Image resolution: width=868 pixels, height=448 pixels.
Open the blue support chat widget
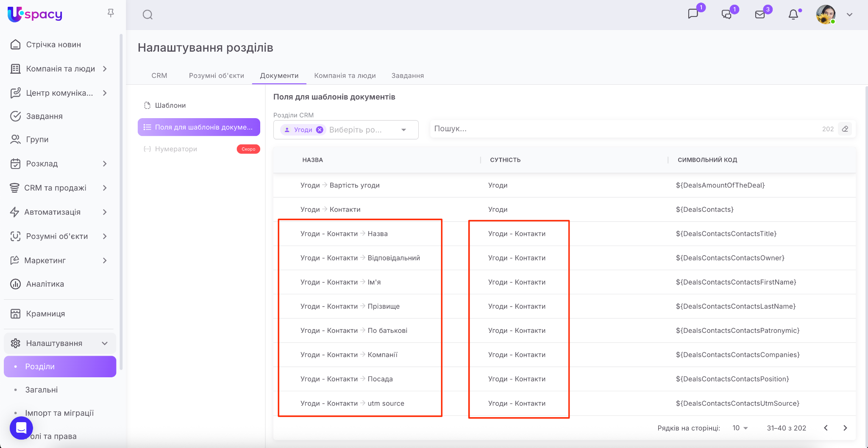pos(21,428)
